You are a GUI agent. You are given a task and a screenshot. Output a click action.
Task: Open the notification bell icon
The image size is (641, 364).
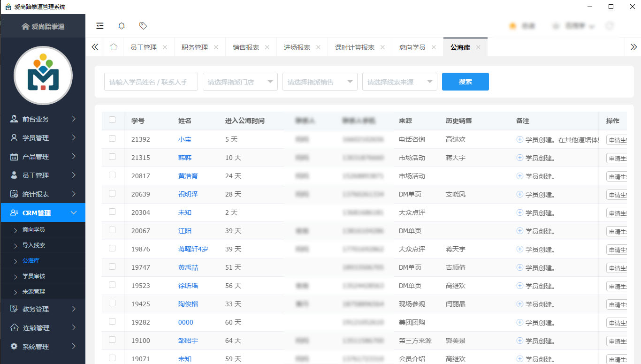tap(122, 26)
